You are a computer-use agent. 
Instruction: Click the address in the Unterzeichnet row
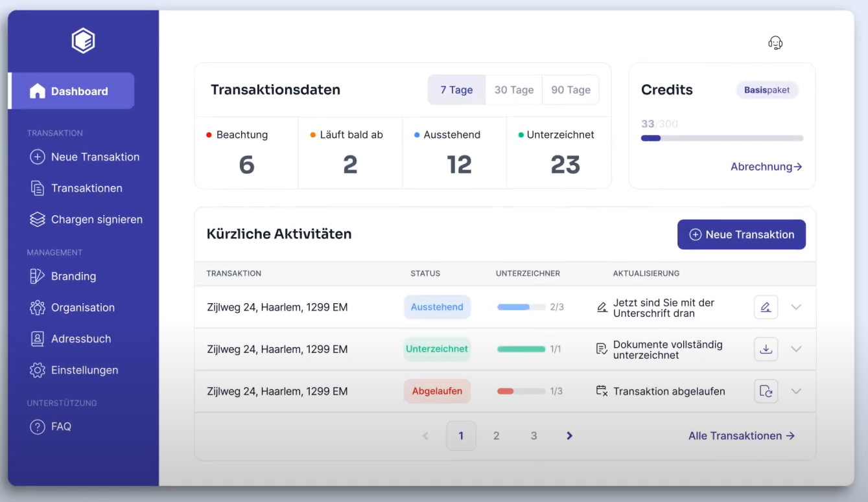coord(277,349)
